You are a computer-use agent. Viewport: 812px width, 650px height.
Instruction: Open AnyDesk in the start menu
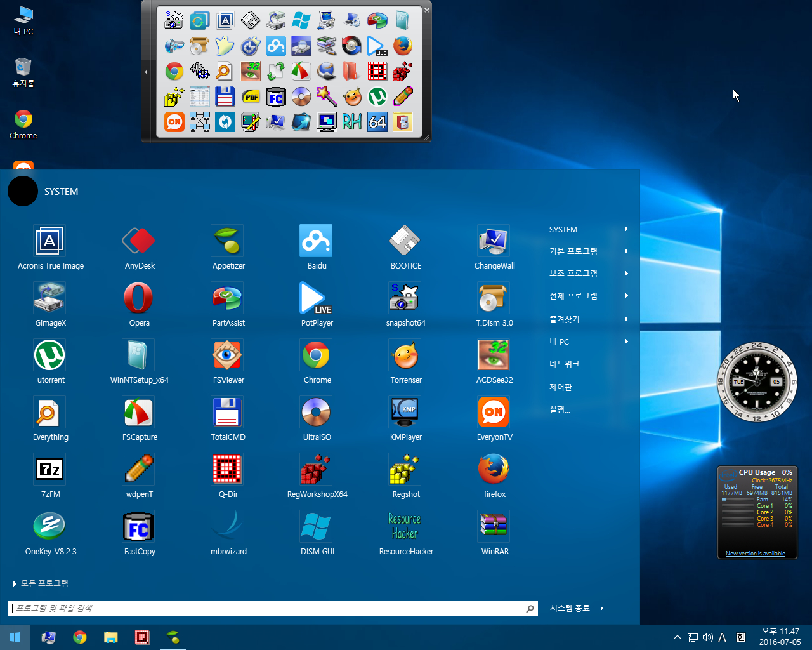[x=140, y=248]
